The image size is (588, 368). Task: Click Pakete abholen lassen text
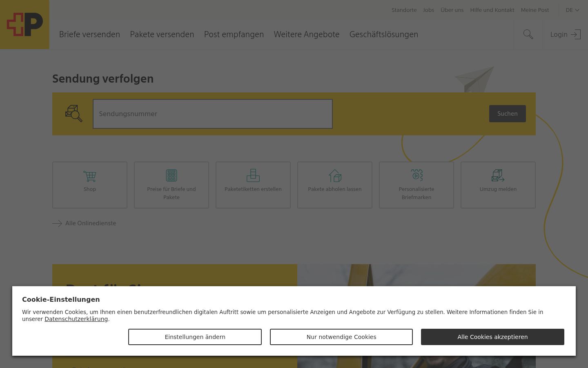(335, 189)
